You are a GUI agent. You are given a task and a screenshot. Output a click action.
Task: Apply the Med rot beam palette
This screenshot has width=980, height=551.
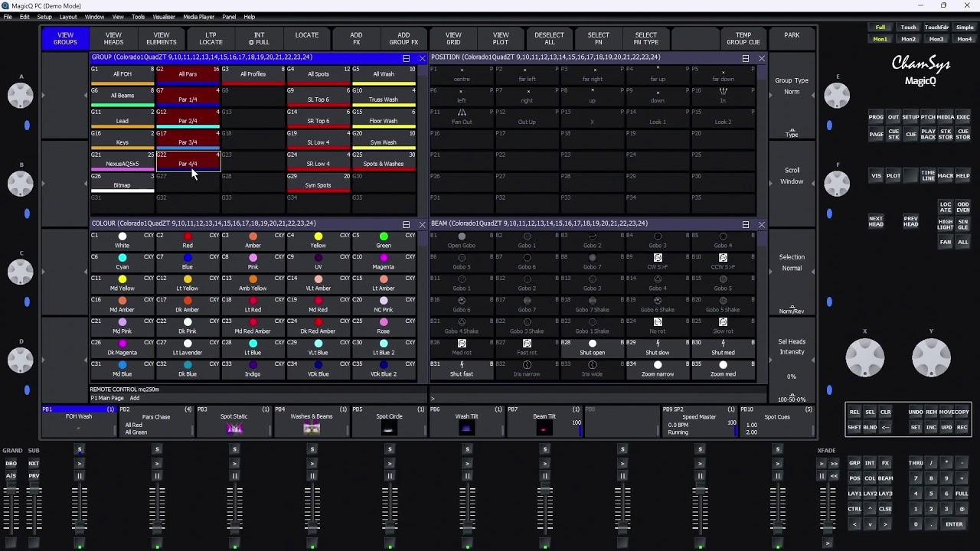point(462,347)
